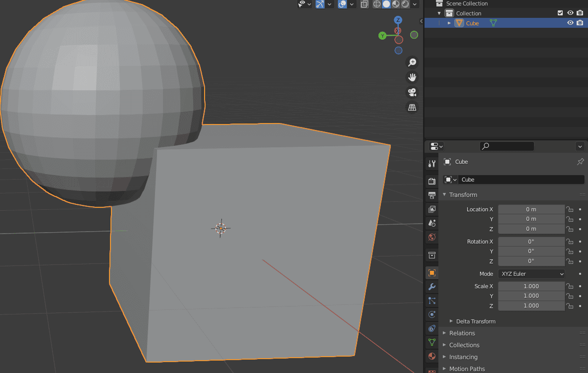Open the World properties tab
Screen dimensions: 588x373
431,237
